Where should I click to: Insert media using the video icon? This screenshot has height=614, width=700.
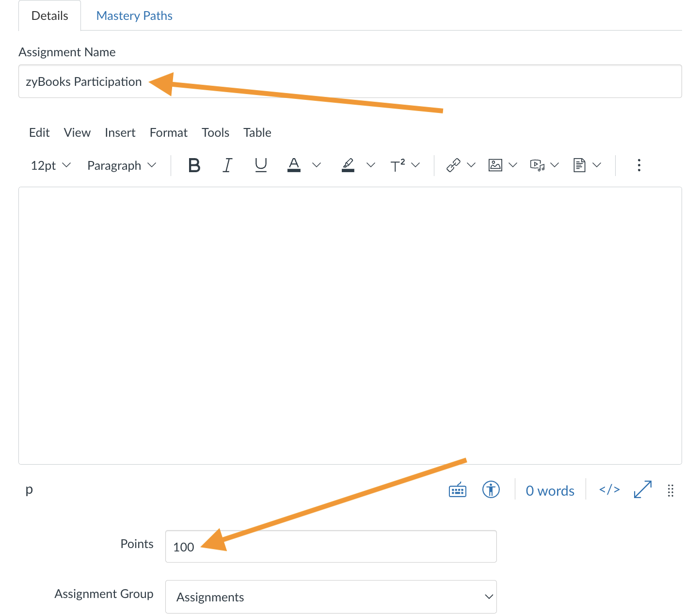pyautogui.click(x=537, y=165)
